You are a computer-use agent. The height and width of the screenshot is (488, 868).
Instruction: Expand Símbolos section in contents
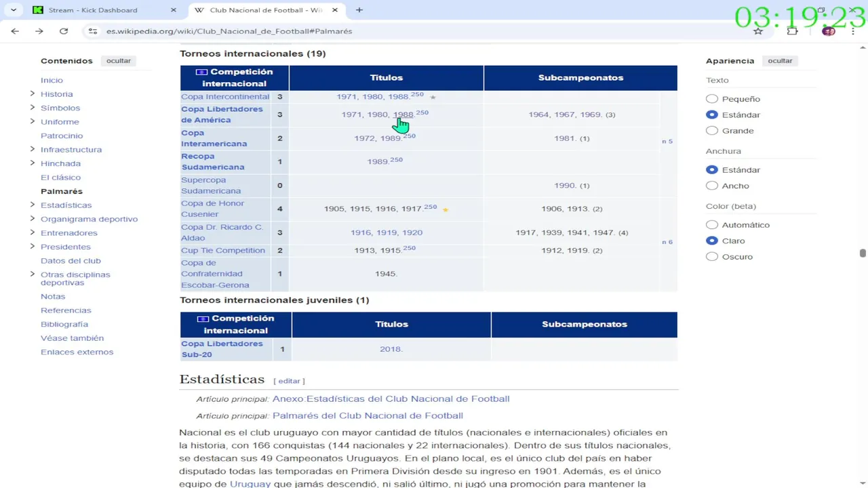[x=32, y=108]
